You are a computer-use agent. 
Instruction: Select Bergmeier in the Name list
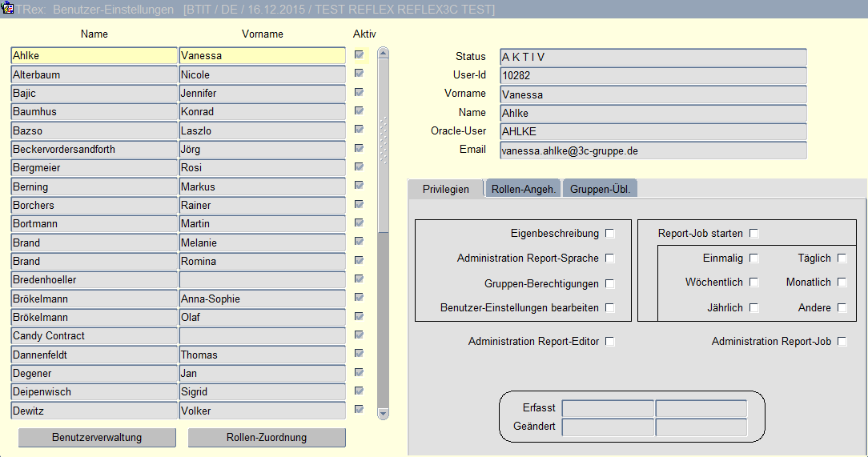[94, 168]
